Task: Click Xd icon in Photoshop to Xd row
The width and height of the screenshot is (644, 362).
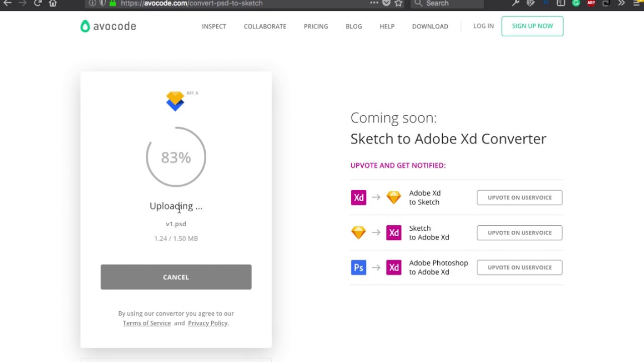Action: click(x=393, y=267)
